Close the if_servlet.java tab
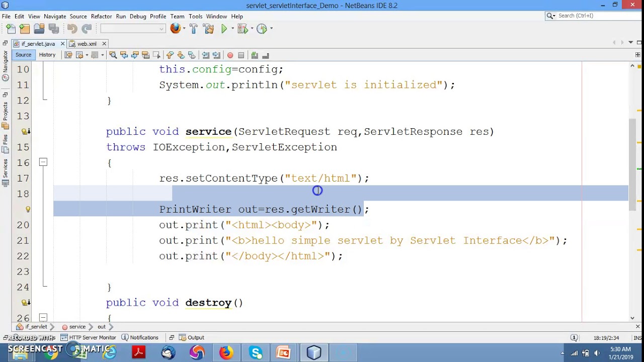 coord(62,44)
